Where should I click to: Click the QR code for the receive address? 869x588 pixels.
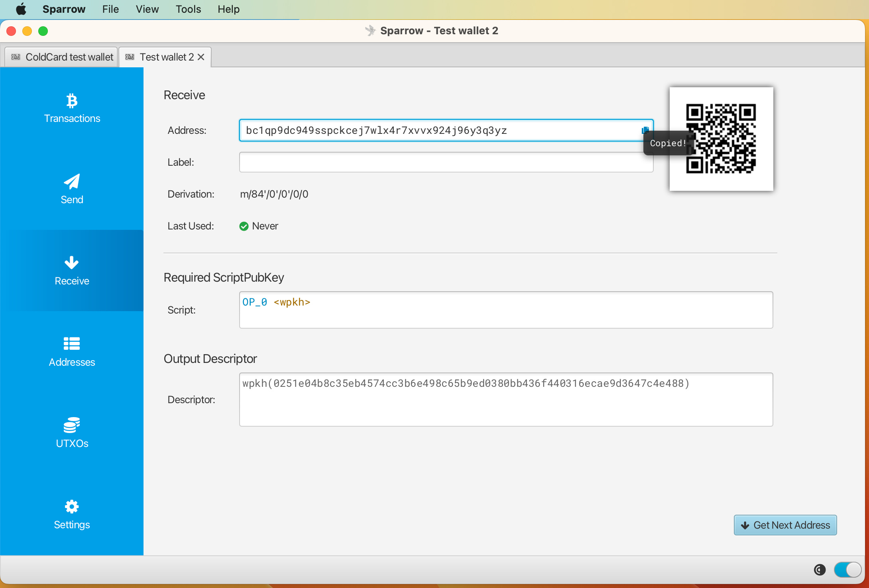click(x=721, y=139)
